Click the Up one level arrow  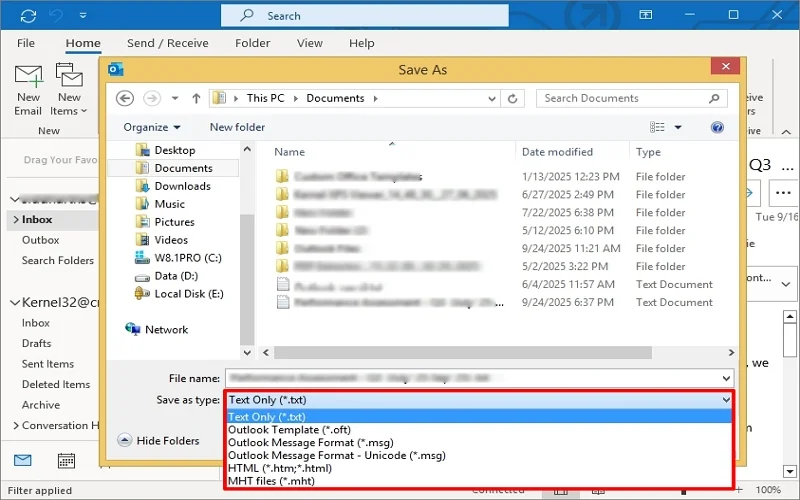pos(196,98)
